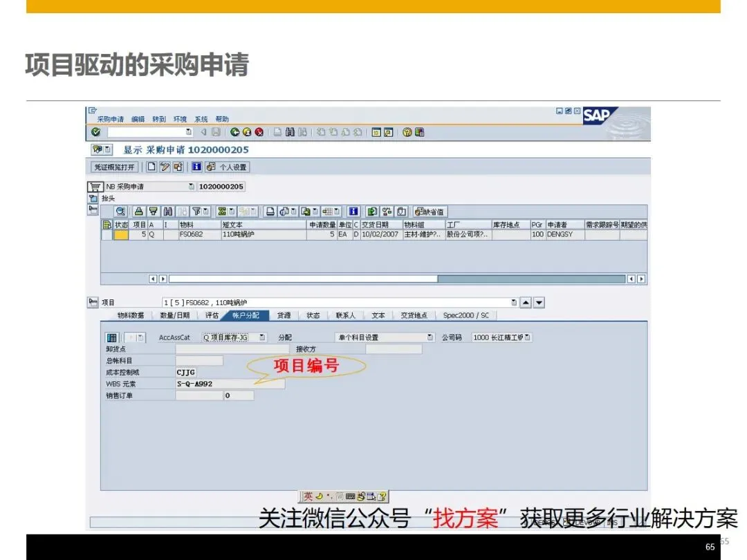This screenshot has width=747, height=560.
Task: Click the Print icon in the item toolbar
Action: (x=270, y=212)
